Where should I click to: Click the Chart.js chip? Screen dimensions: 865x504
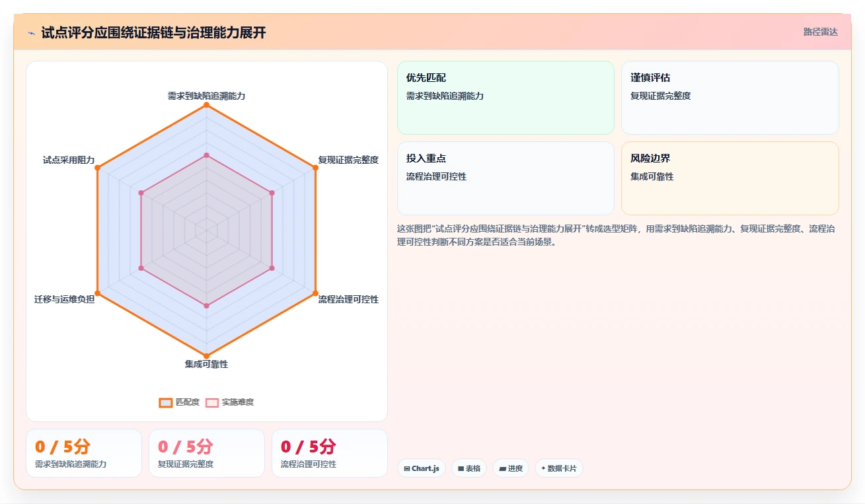coord(422,468)
